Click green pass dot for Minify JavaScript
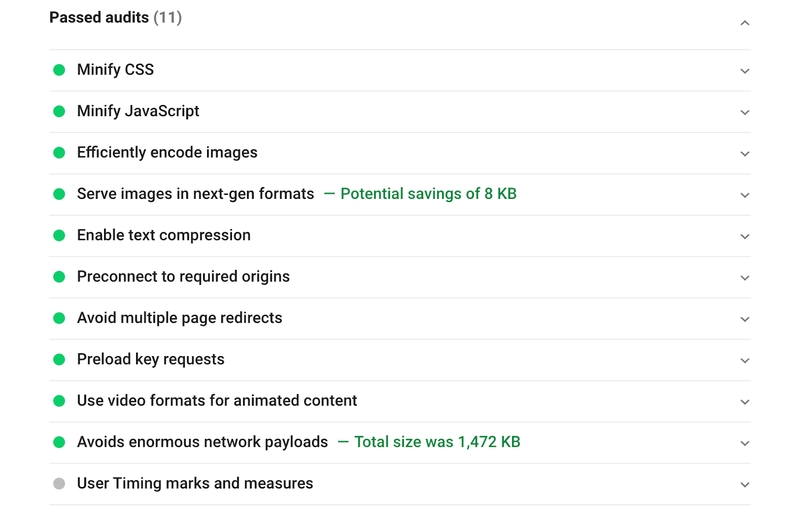 (59, 111)
